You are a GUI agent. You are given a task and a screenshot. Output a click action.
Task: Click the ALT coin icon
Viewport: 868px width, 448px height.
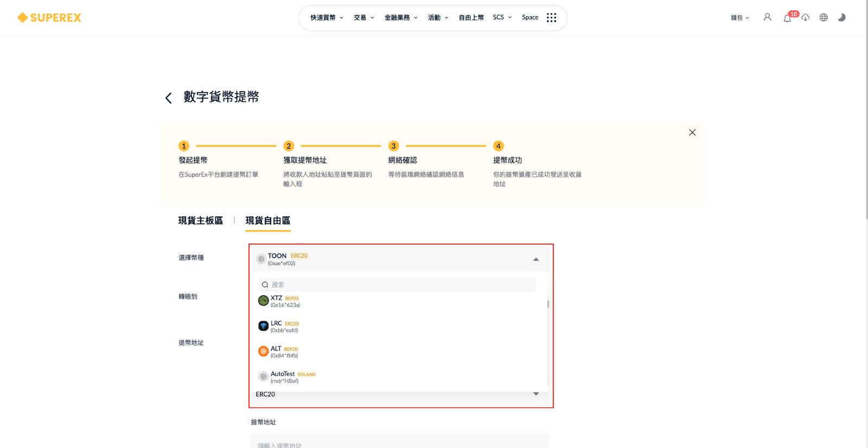click(x=264, y=351)
